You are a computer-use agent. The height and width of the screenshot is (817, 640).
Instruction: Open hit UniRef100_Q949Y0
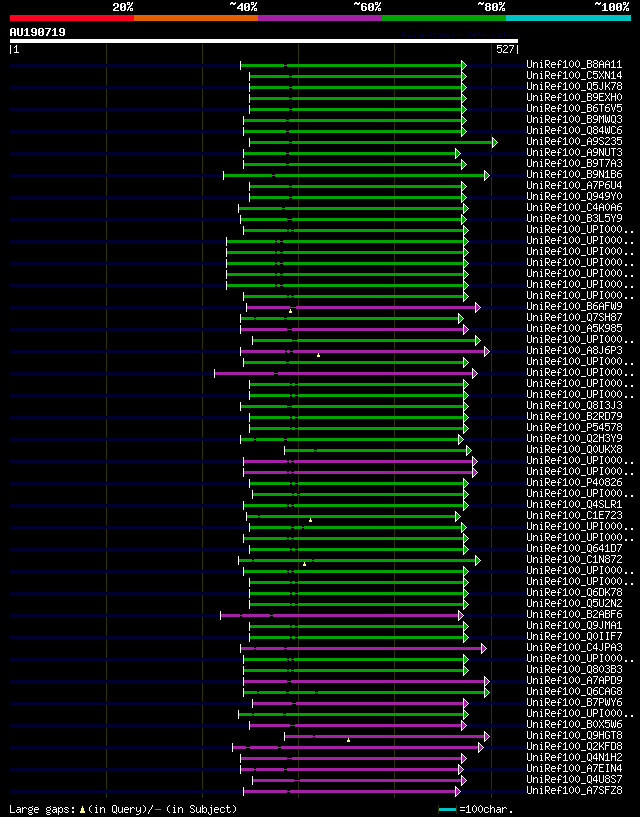tap(574, 196)
